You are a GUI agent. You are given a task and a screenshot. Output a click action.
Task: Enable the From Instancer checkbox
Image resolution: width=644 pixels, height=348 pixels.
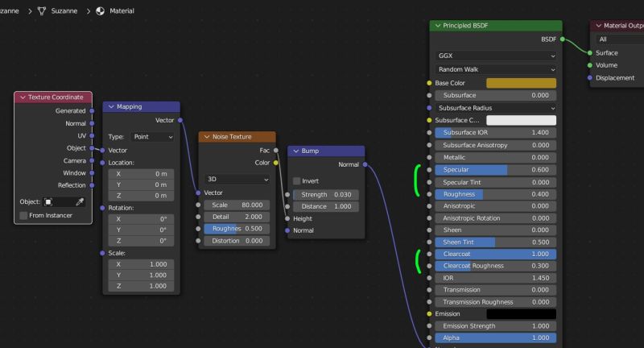click(x=24, y=215)
